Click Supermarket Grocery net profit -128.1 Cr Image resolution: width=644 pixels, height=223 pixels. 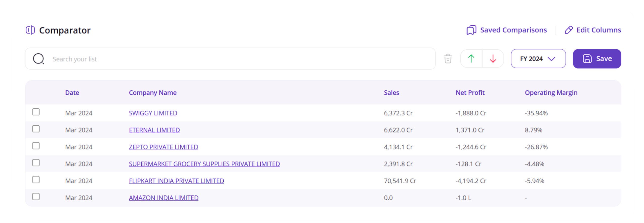point(468,164)
